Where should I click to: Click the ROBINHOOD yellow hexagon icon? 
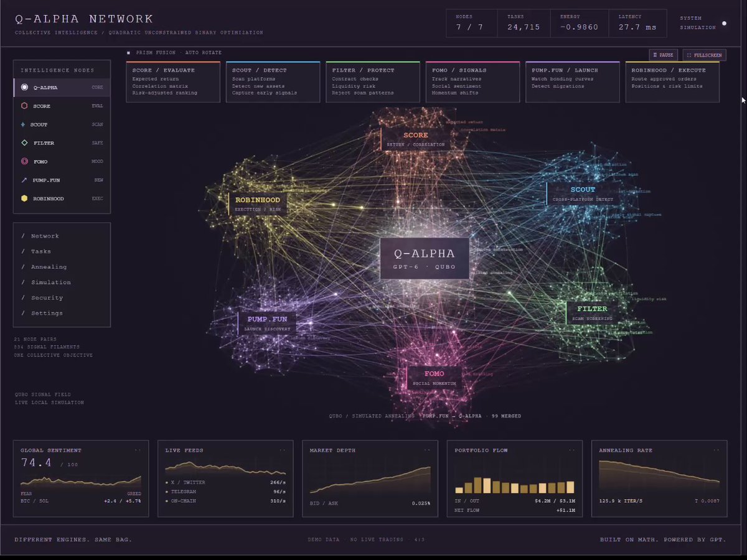(x=24, y=198)
